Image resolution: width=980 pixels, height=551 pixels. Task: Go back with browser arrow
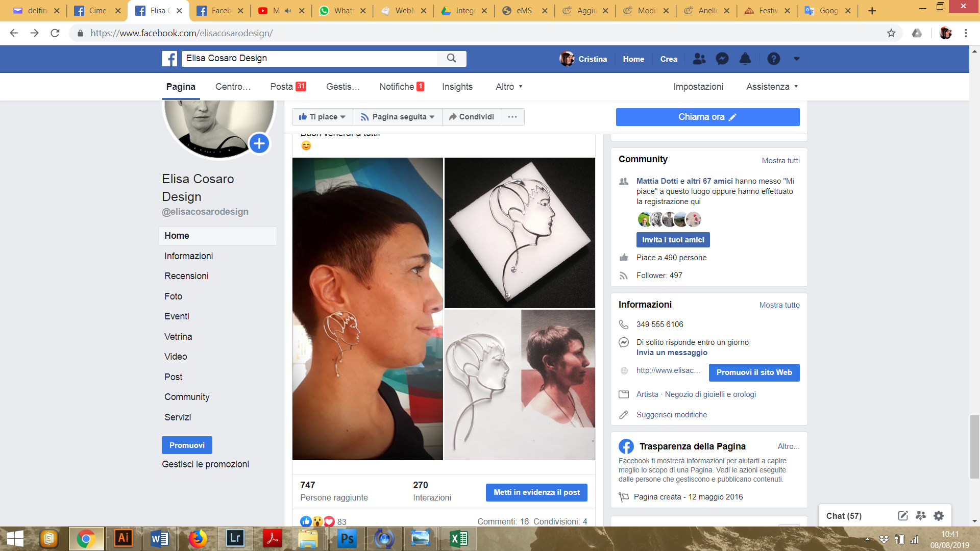14,33
